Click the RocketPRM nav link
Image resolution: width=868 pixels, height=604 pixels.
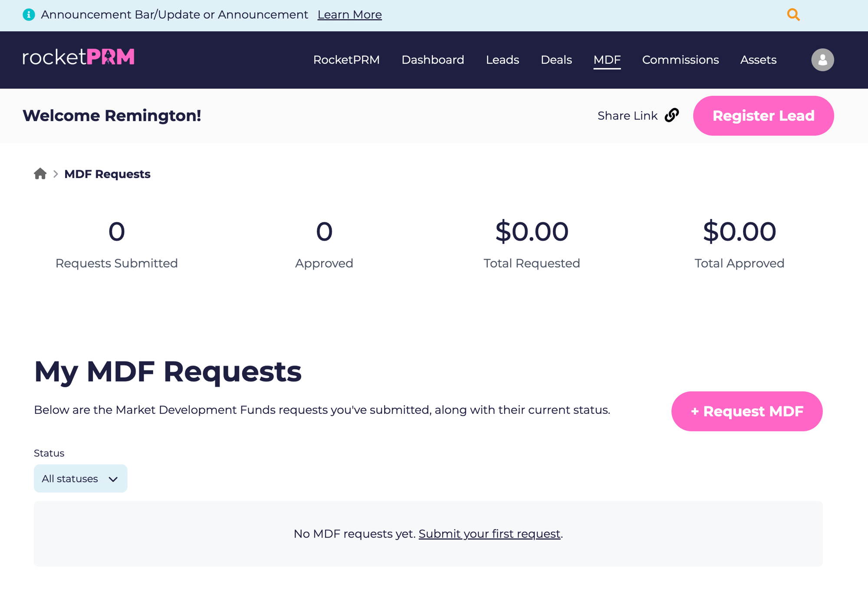346,60
